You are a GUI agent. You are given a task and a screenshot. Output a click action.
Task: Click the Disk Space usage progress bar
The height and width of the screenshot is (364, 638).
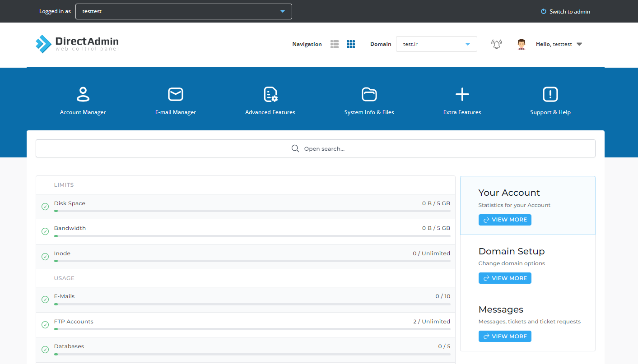pyautogui.click(x=252, y=211)
